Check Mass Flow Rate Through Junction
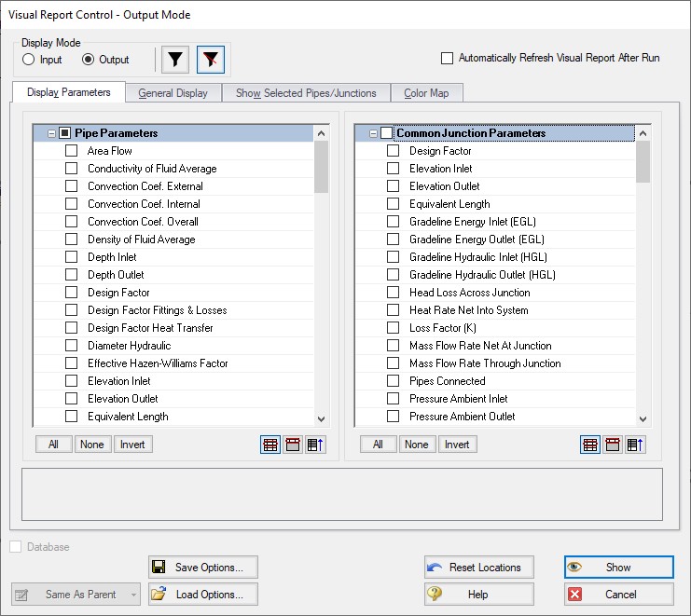 tap(393, 363)
